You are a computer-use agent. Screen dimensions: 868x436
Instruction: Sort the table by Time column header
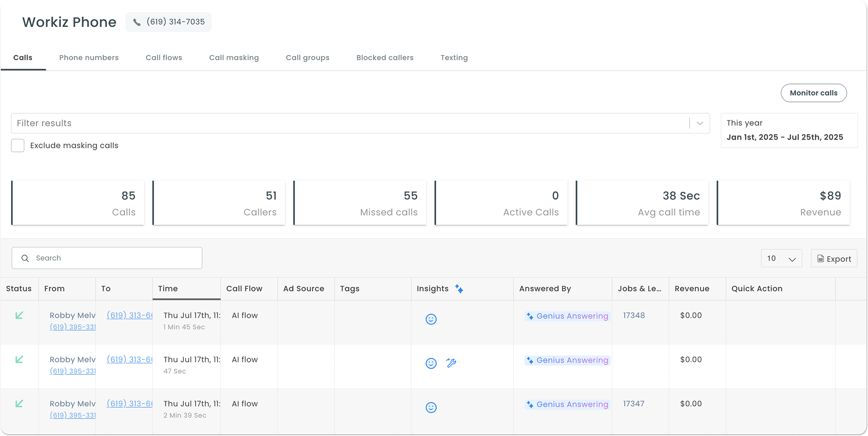tap(168, 289)
